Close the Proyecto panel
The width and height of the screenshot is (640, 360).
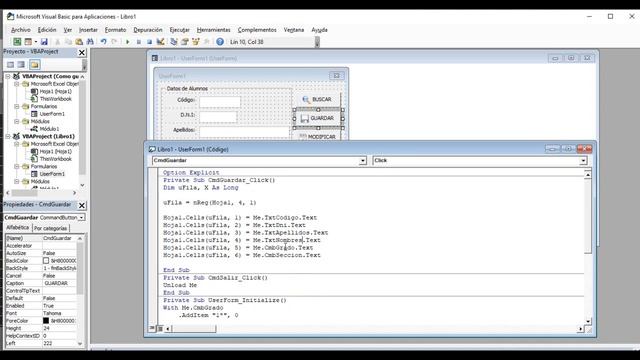pos(82,52)
